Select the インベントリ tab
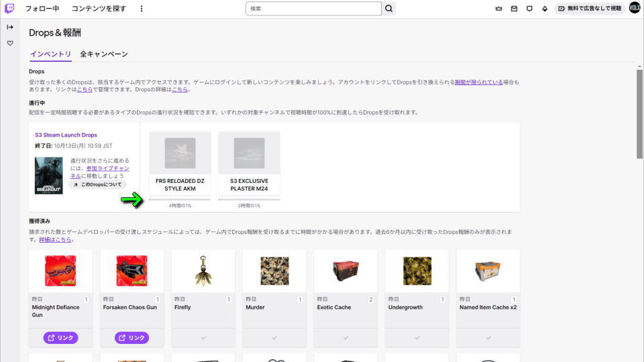 pos(50,54)
